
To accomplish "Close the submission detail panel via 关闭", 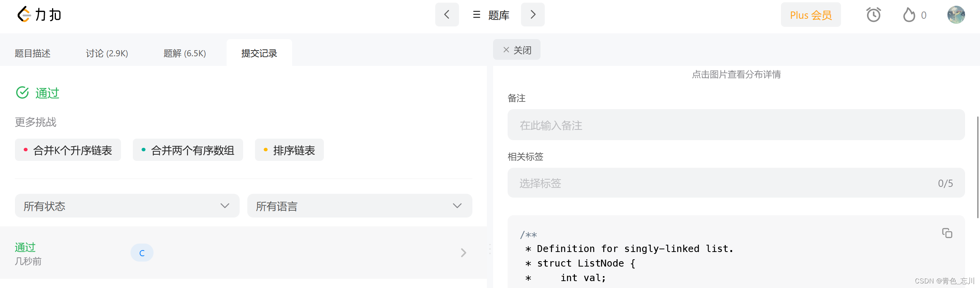I will 517,50.
